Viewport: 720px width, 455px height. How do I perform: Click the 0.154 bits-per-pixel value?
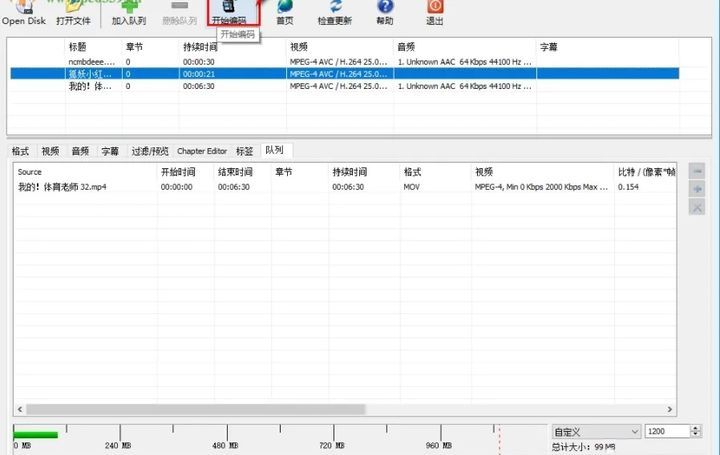(628, 187)
